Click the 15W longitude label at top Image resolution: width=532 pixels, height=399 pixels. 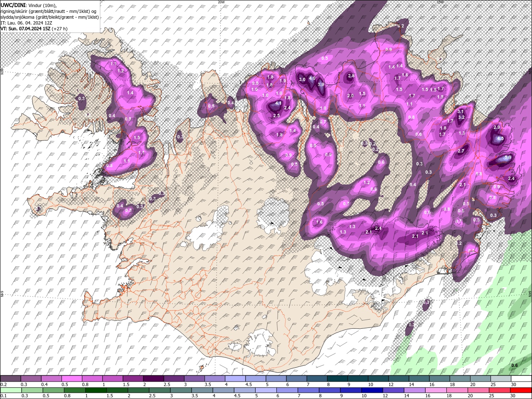click(440, 2)
